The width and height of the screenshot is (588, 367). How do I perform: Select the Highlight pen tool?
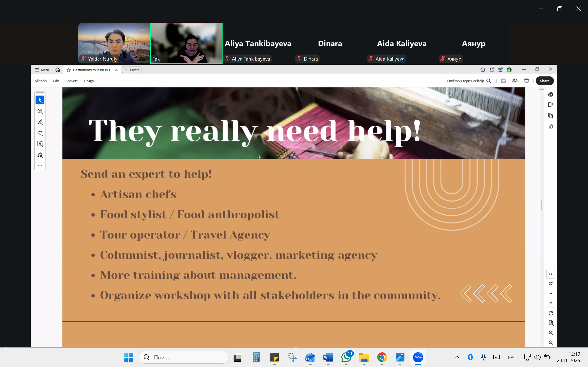click(x=40, y=122)
